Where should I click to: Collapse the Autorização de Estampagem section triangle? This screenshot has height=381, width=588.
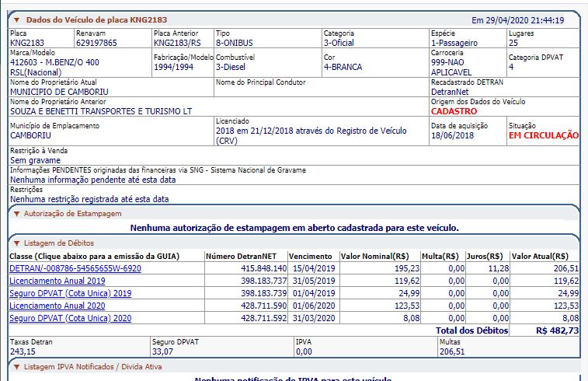[x=16, y=214]
